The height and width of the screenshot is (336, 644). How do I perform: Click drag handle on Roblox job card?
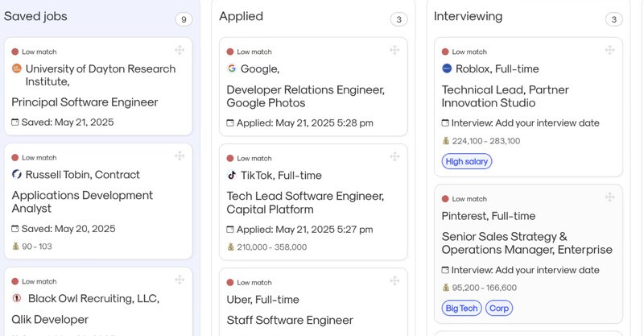[609, 51]
